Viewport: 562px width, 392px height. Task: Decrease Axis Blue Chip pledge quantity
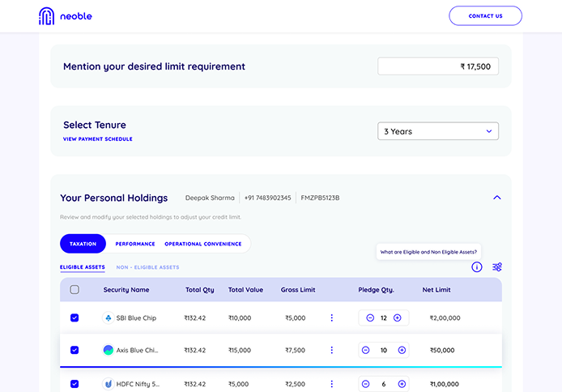pos(365,350)
